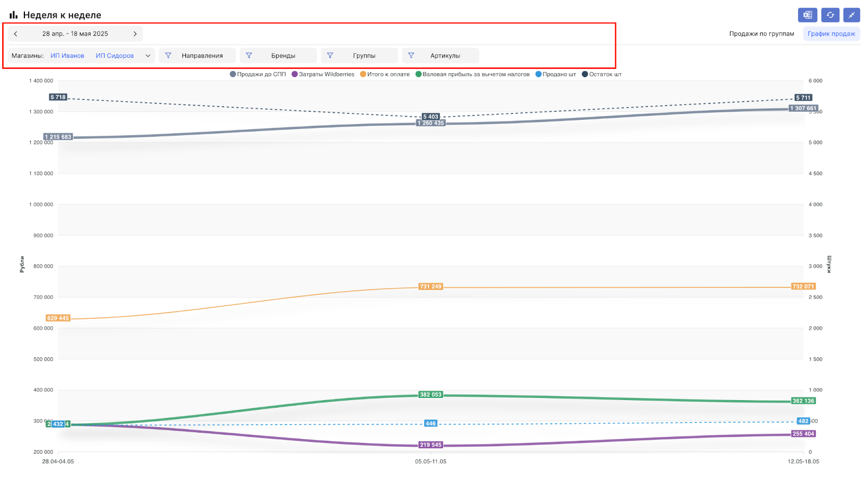Switch to the Продажи по группам tab
The width and height of the screenshot is (868, 489).
pos(761,34)
